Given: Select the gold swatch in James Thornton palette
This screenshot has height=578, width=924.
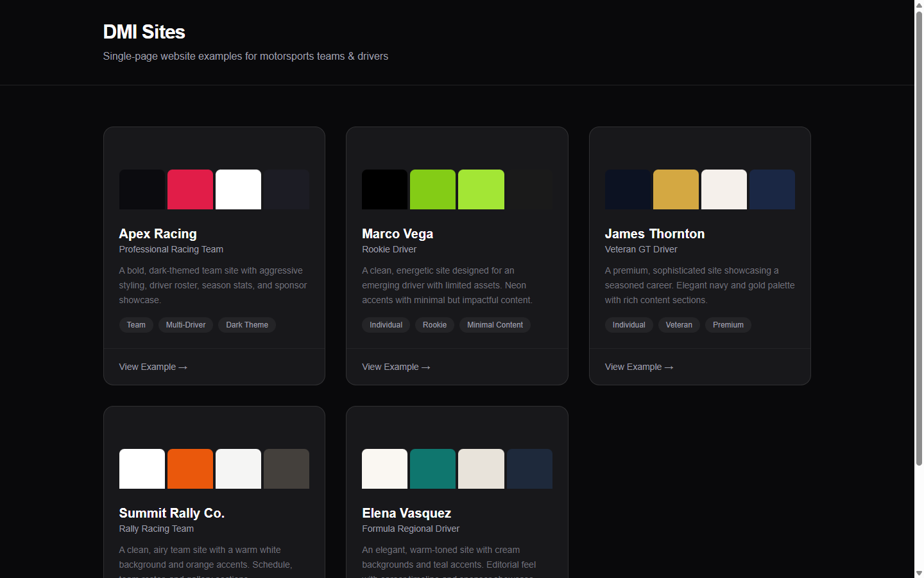Looking at the screenshot, I should [x=676, y=189].
